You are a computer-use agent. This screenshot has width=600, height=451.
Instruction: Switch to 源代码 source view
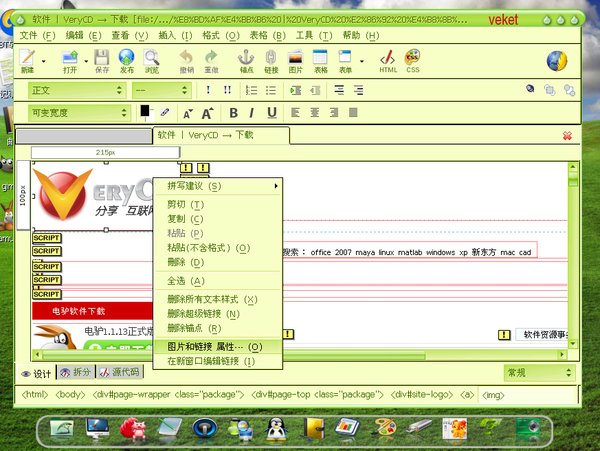click(x=119, y=372)
